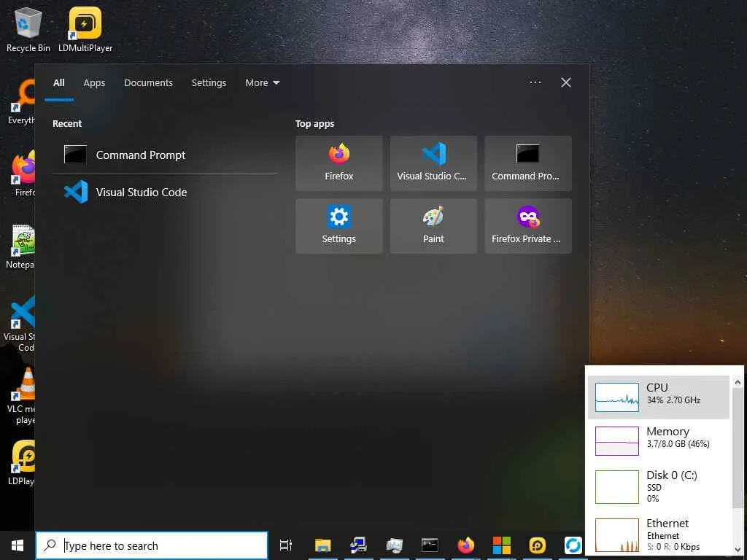747x560 pixels.
Task: Select the Everything desktop shortcut
Action: 21,103
